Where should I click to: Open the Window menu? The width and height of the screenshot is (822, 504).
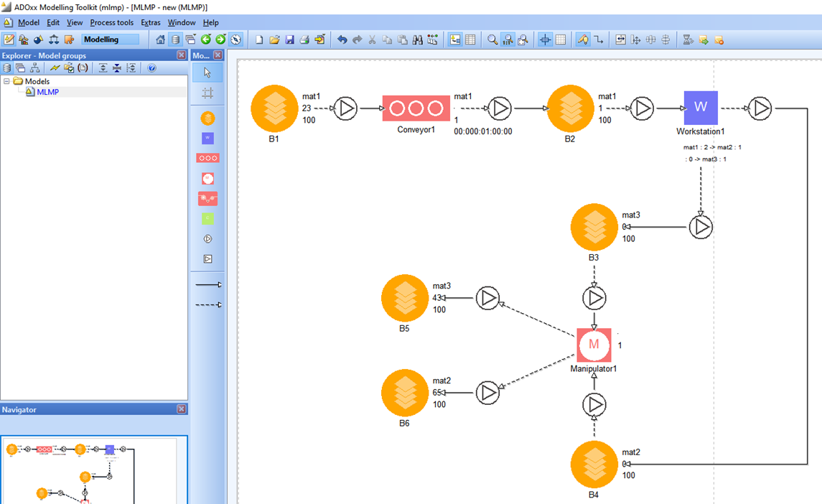[x=182, y=22]
